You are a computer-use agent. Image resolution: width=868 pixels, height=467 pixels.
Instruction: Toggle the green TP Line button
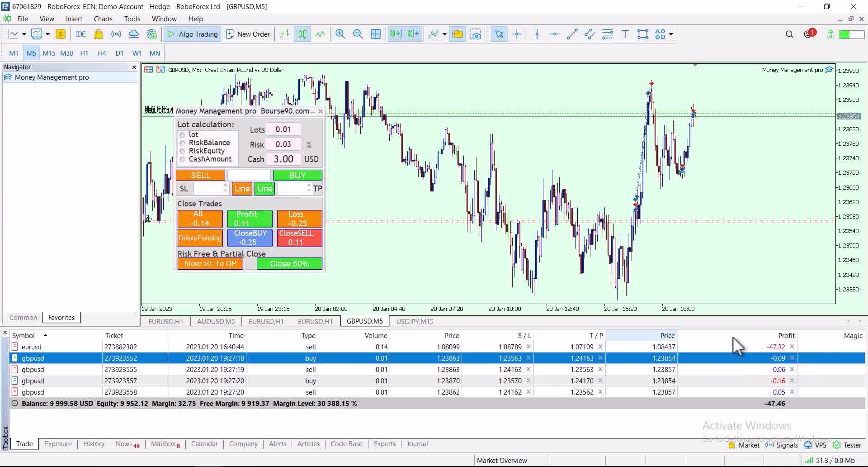click(x=265, y=189)
